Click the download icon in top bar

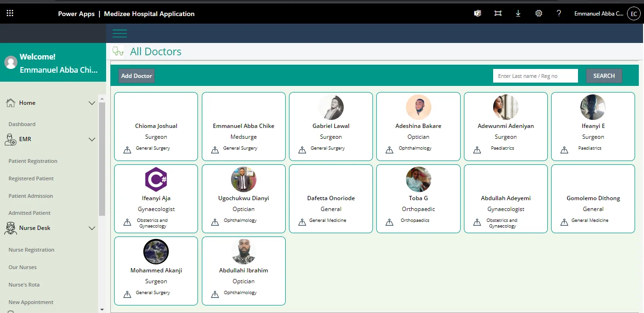click(x=518, y=14)
